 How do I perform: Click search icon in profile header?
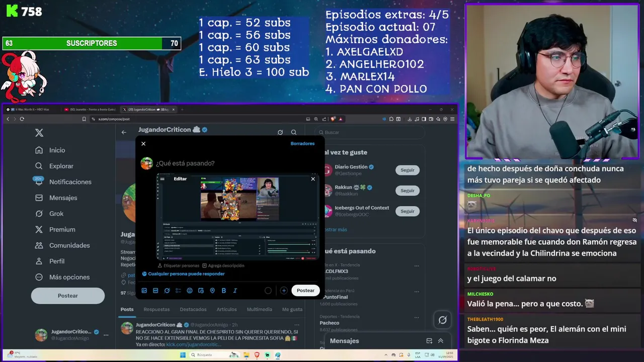(x=294, y=132)
